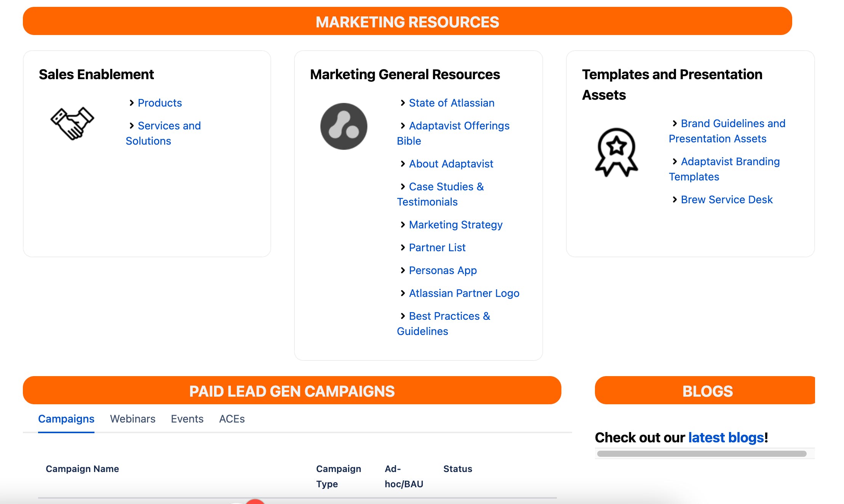The image size is (844, 504).
Task: Click the handshake Sales Enablement icon
Action: tap(72, 123)
